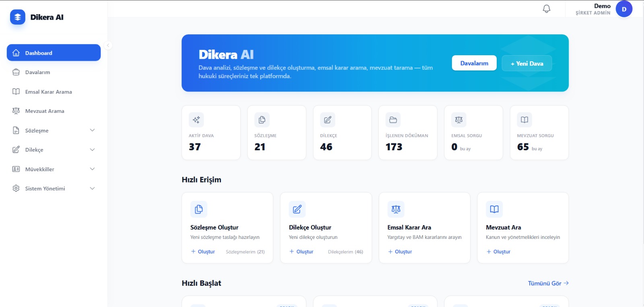Open Mevzuat Arama from the sidebar
Screen dimensions: 644x307
coord(44,111)
